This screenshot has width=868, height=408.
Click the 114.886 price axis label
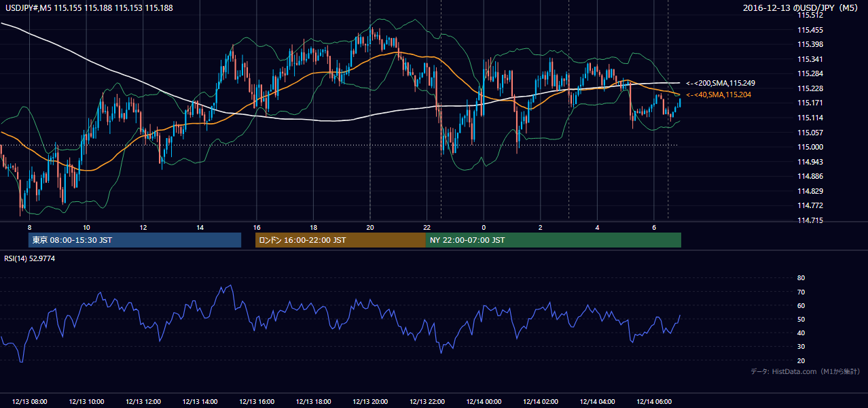(810, 176)
